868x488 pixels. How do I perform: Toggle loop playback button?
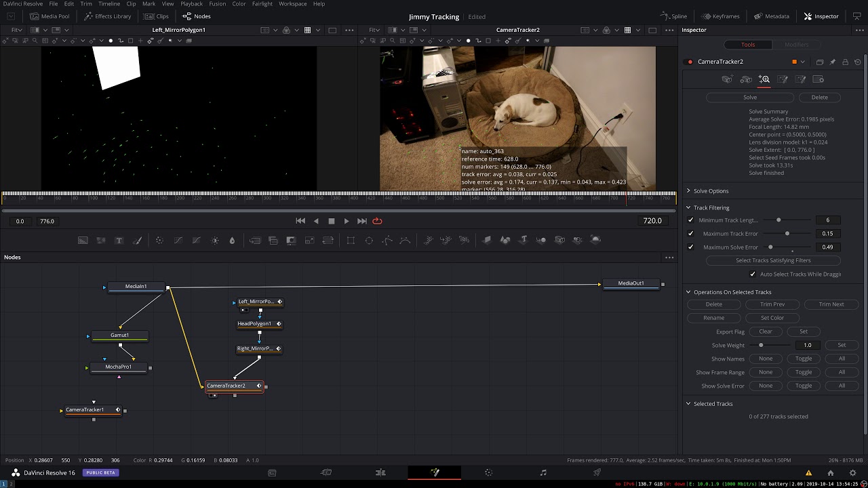coord(378,221)
